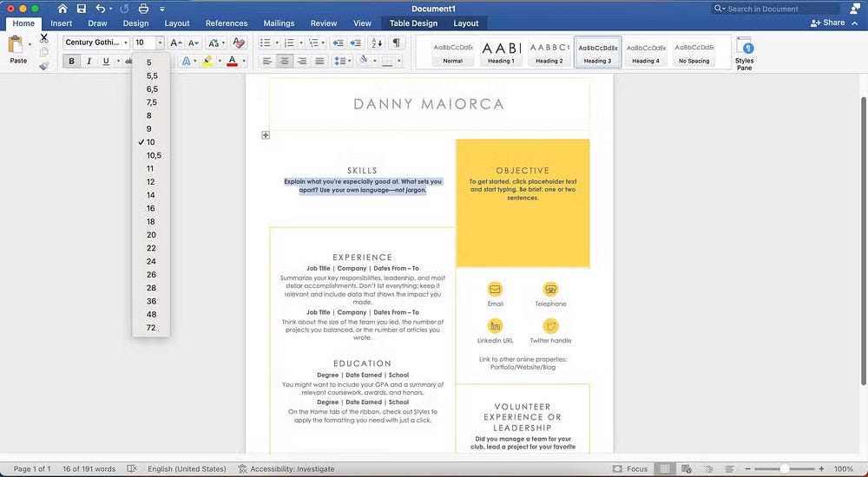The image size is (868, 477).
Task: Enable Focus mode in status bar
Action: pyautogui.click(x=629, y=469)
